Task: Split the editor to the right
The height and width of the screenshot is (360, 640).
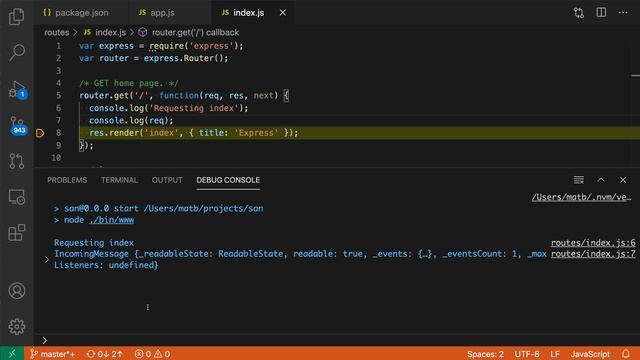Action: 601,12
